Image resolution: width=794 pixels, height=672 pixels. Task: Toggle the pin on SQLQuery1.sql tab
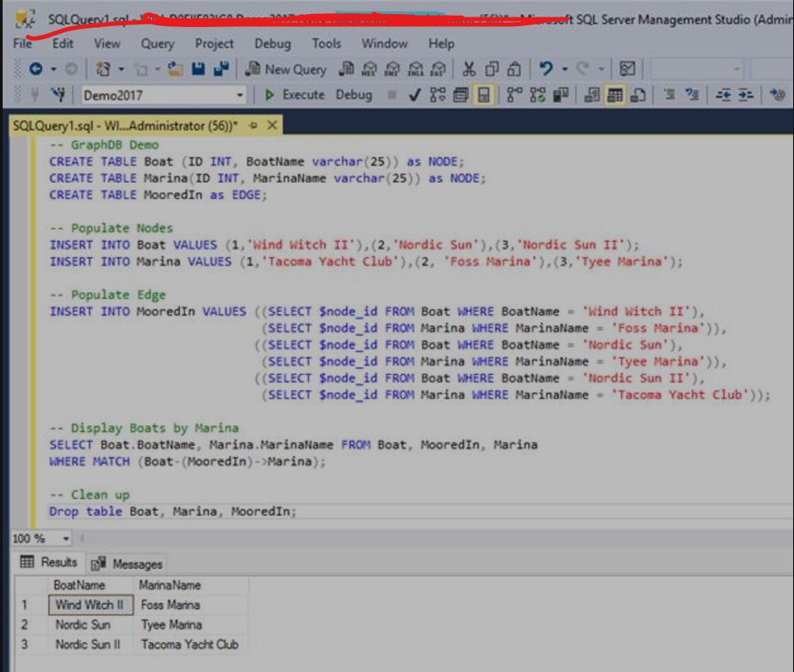[x=253, y=125]
